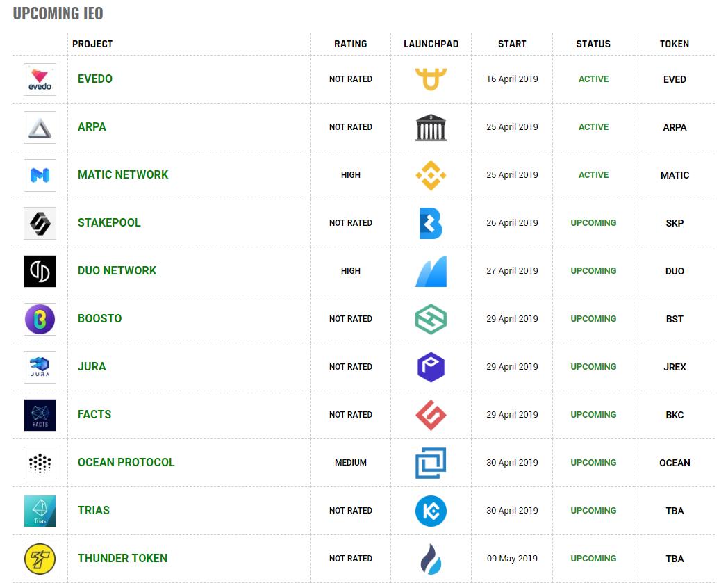The image size is (728, 583).
Task: Open the THUNDER TOKEN project link
Action: 122,558
